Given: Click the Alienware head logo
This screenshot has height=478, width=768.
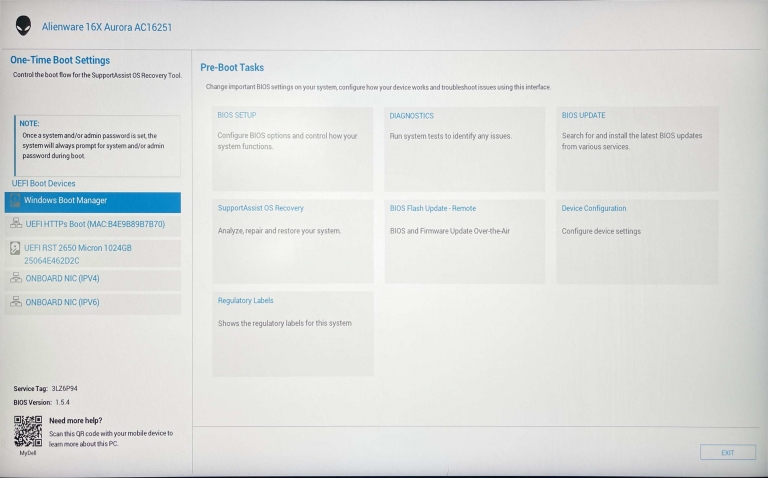Looking at the screenshot, I should [x=23, y=26].
